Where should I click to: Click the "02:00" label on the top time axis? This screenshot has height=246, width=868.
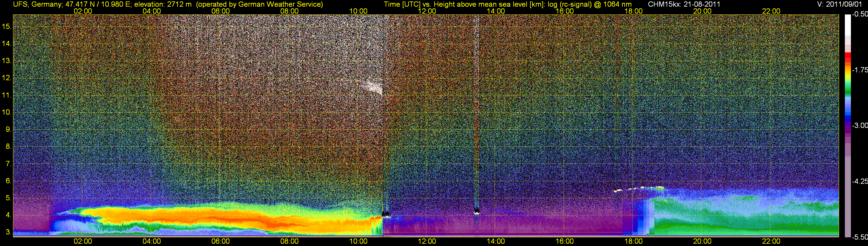[82, 11]
